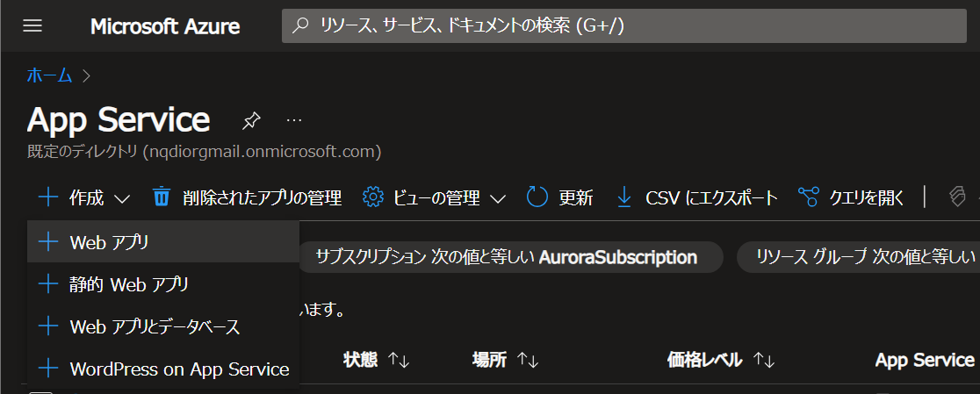Select Web アプリとデータベース option
Image resolution: width=980 pixels, height=394 pixels.
click(x=155, y=326)
